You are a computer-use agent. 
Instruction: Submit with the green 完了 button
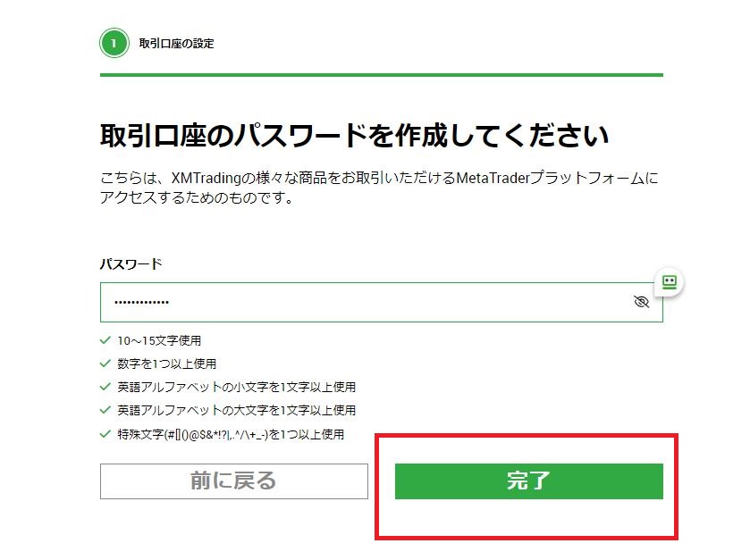click(529, 481)
